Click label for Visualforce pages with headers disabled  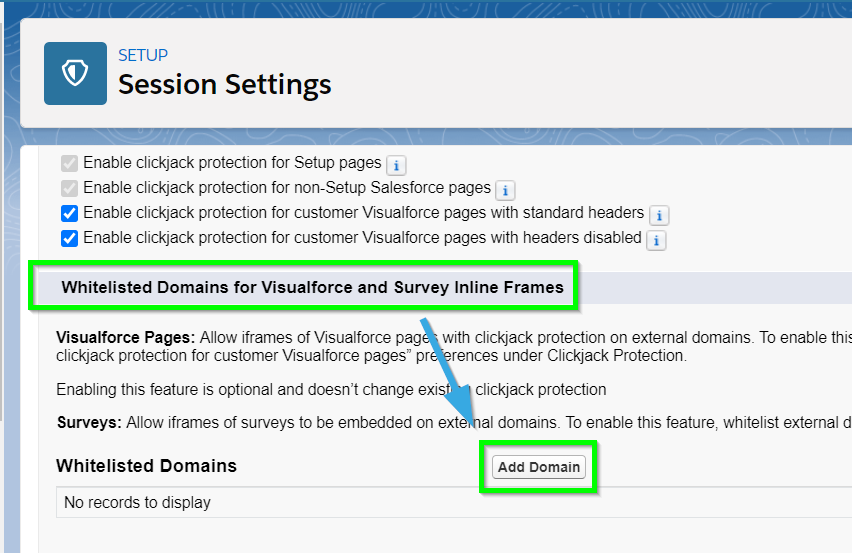pyautogui.click(x=362, y=237)
